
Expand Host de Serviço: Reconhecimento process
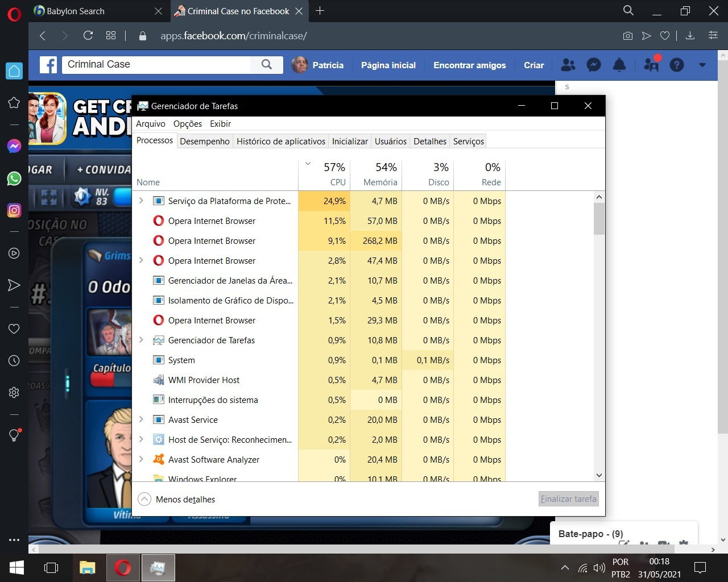(142, 439)
